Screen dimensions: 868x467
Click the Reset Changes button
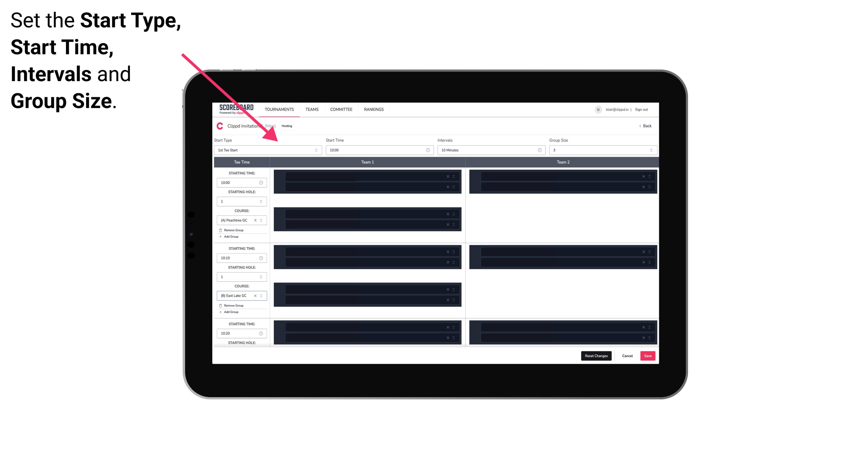pos(597,355)
